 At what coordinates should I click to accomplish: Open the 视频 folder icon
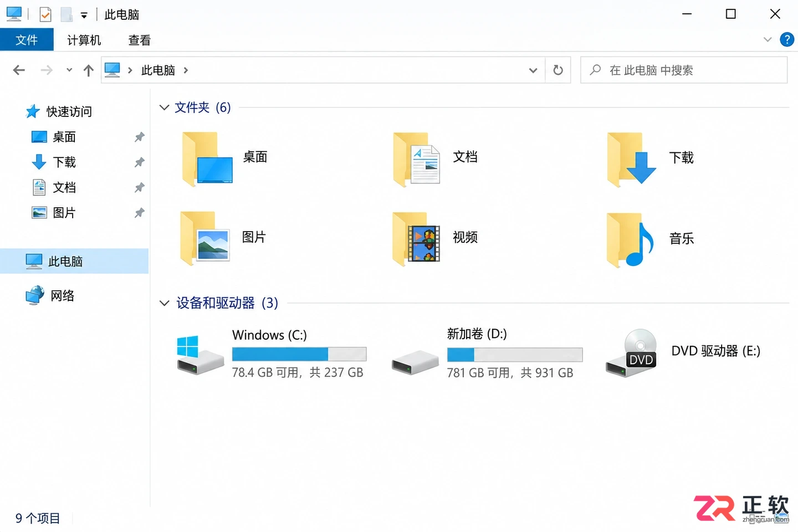(x=416, y=238)
